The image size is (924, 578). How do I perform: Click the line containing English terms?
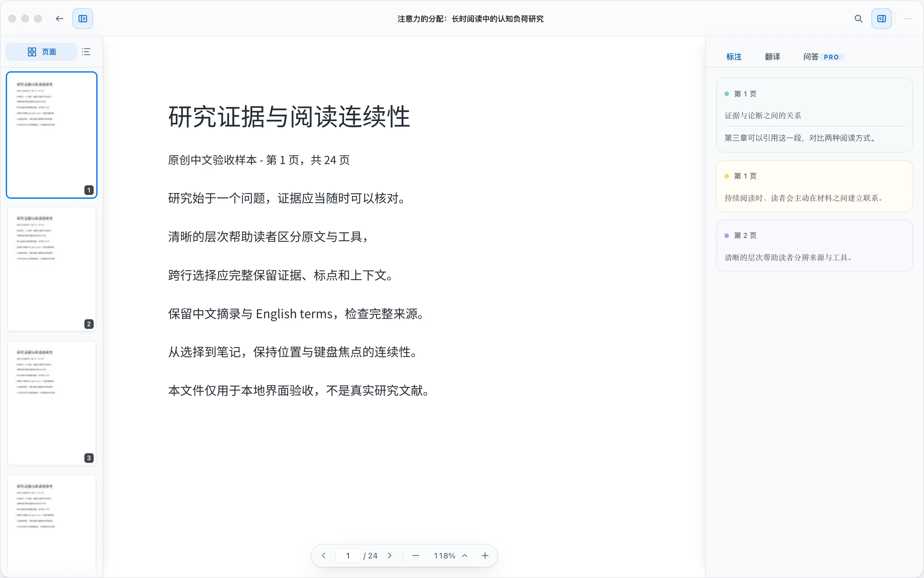coord(296,313)
